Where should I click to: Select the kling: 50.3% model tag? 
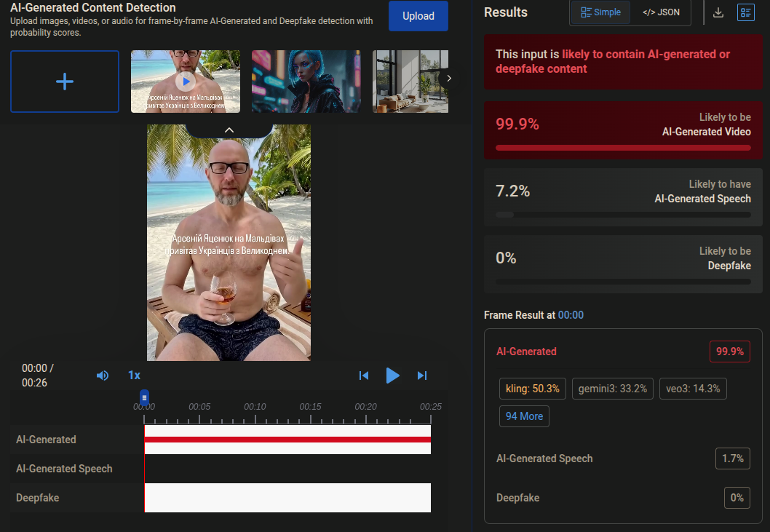click(533, 389)
